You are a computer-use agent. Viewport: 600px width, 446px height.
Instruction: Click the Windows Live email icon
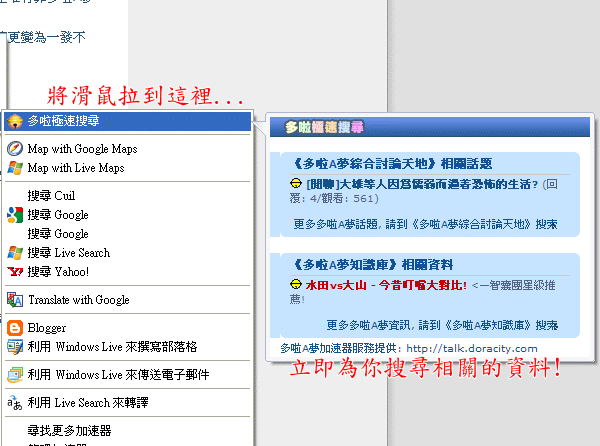pos(15,375)
